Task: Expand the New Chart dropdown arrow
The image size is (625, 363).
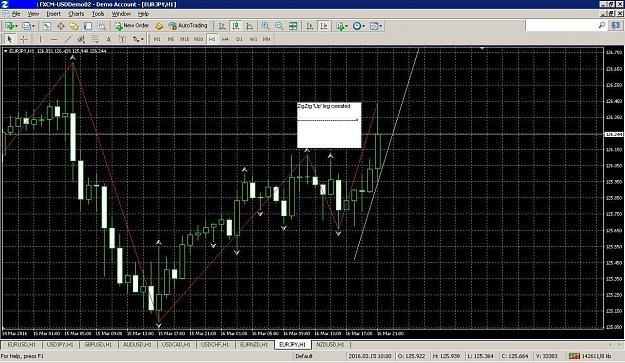Action: (x=16, y=26)
